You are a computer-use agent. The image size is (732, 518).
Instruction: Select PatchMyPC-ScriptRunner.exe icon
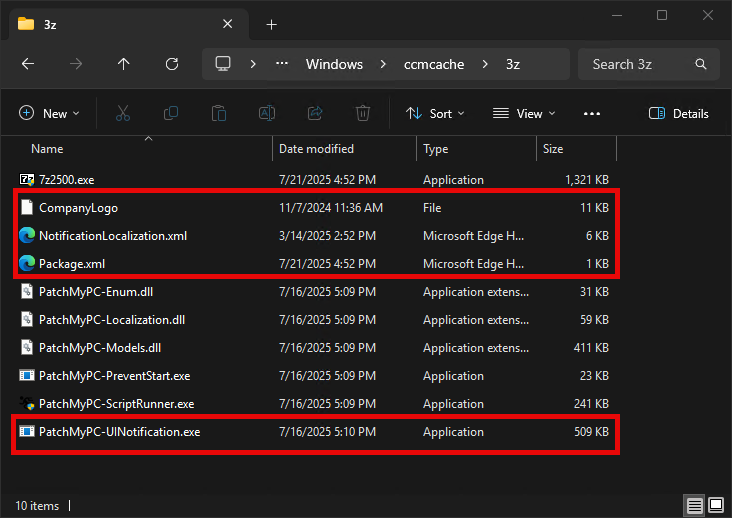[x=27, y=404]
